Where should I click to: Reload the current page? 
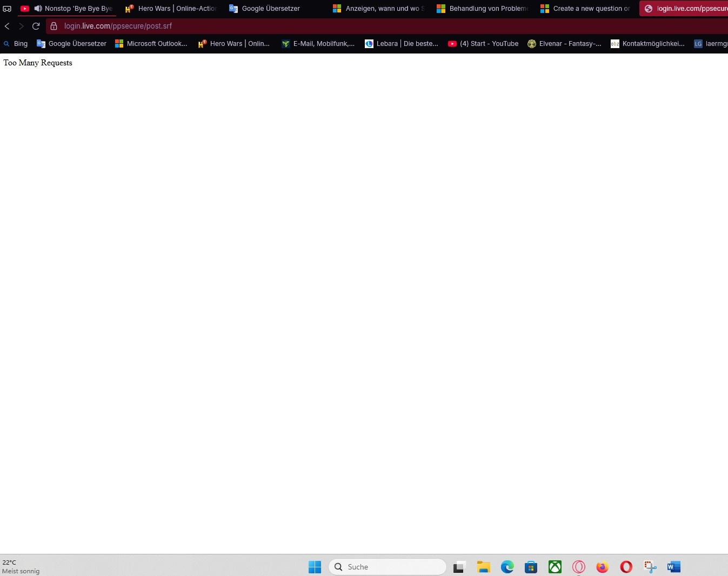[x=36, y=26]
